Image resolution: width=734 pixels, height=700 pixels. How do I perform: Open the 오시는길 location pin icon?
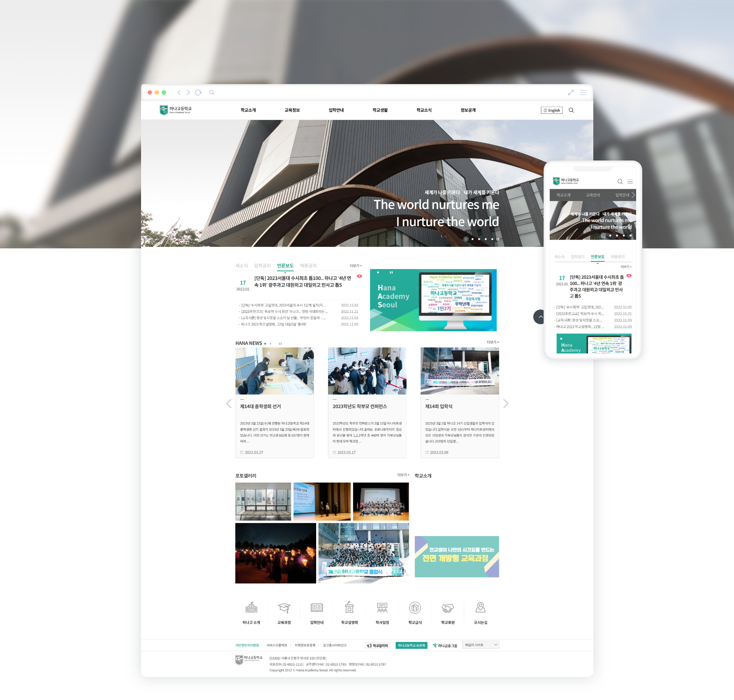(481, 608)
